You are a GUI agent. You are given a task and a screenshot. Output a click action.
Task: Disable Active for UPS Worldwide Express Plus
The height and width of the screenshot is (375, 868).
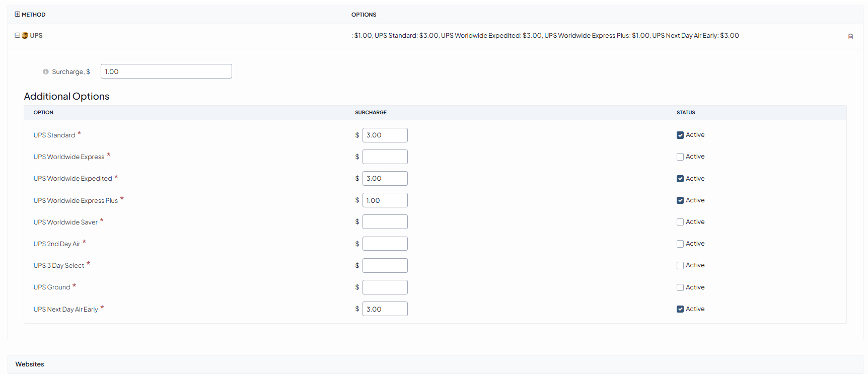(680, 200)
